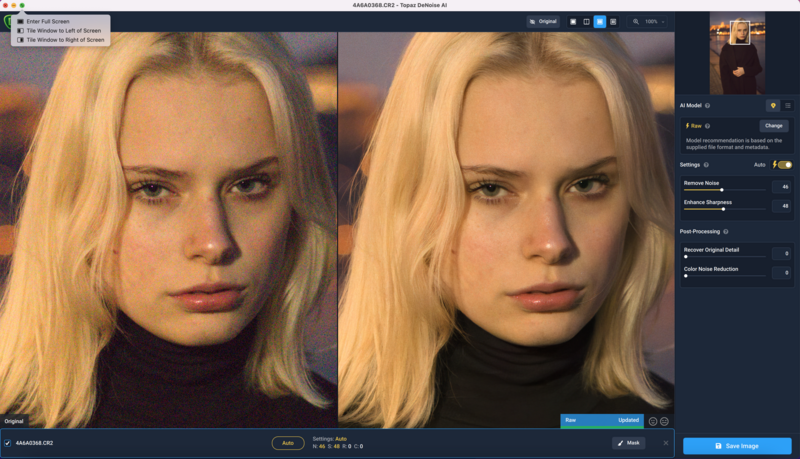Screen dimensions: 800x459
Task: Open the model list view icon
Action: (x=787, y=106)
